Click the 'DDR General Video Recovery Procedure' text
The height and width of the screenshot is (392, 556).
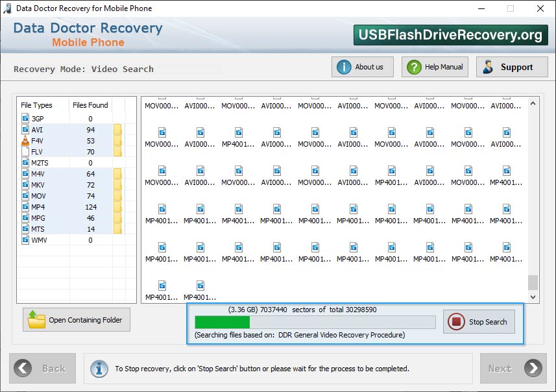coord(341,335)
